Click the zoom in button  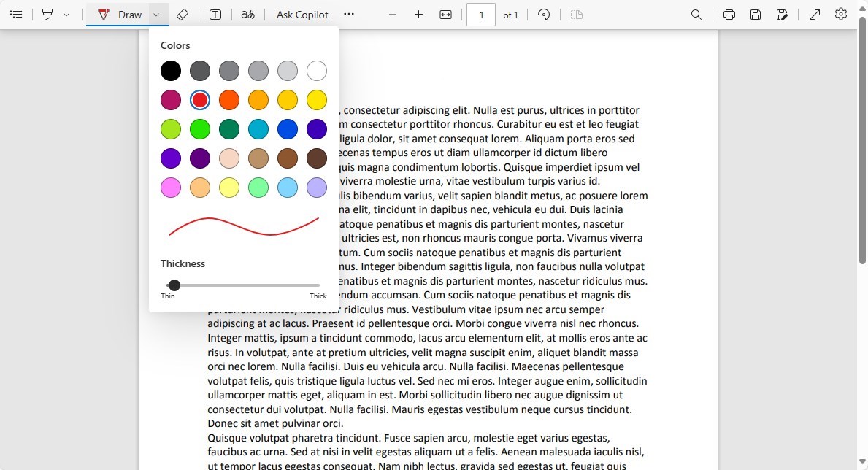point(418,14)
